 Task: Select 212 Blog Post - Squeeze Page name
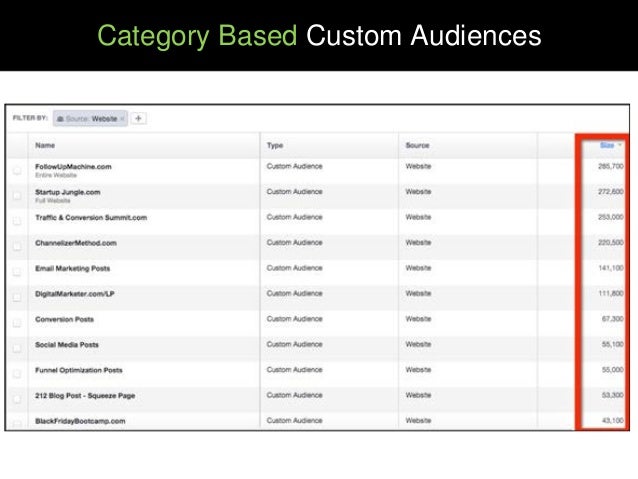(85, 396)
